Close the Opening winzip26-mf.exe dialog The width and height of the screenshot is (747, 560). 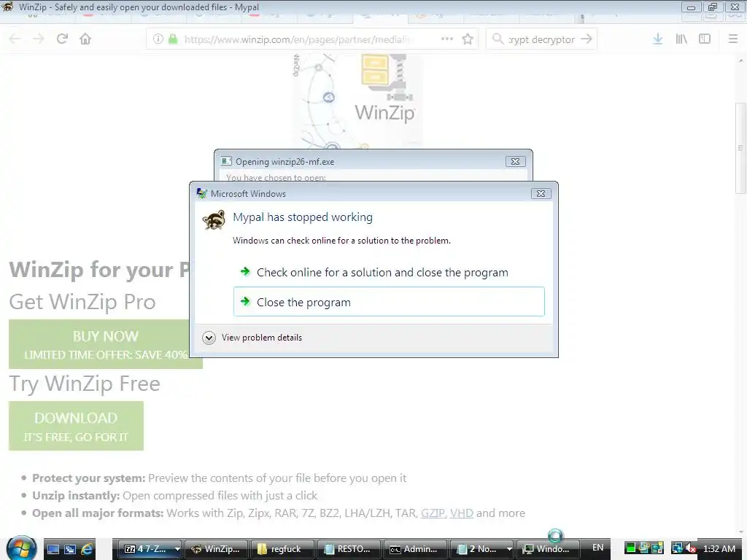516,161
